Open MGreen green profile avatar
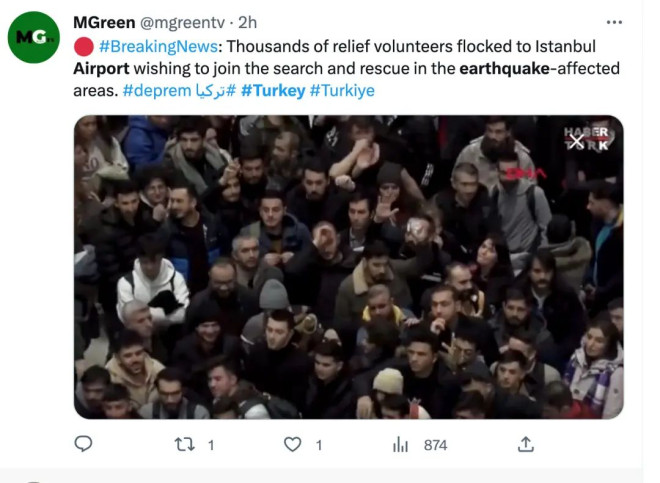660x483 pixels. 34,37
